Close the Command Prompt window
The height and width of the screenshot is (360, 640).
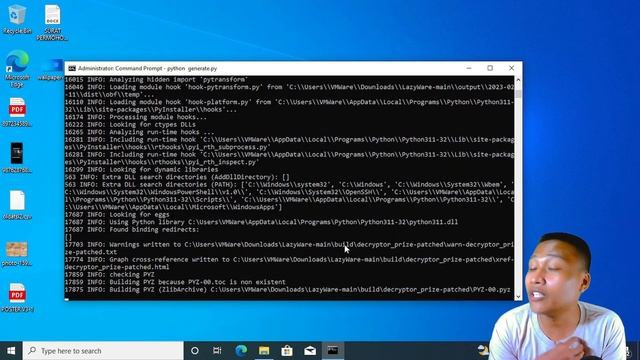[x=511, y=68]
